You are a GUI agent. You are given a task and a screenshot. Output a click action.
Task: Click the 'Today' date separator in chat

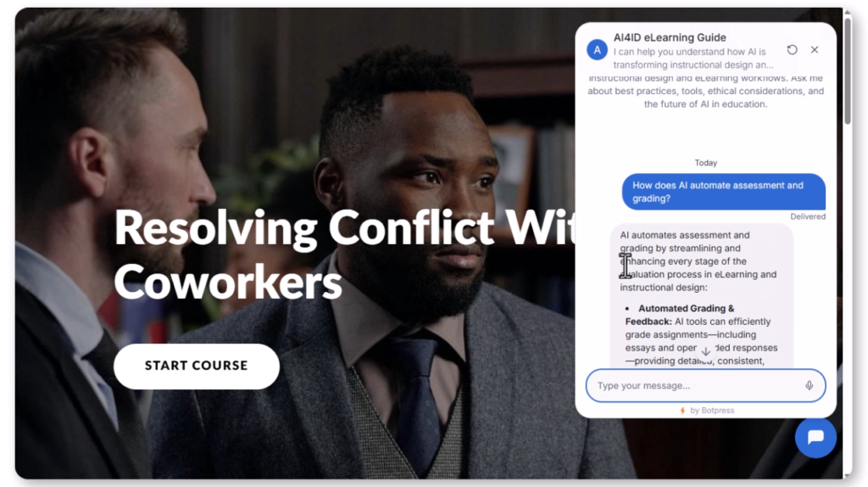pos(706,163)
